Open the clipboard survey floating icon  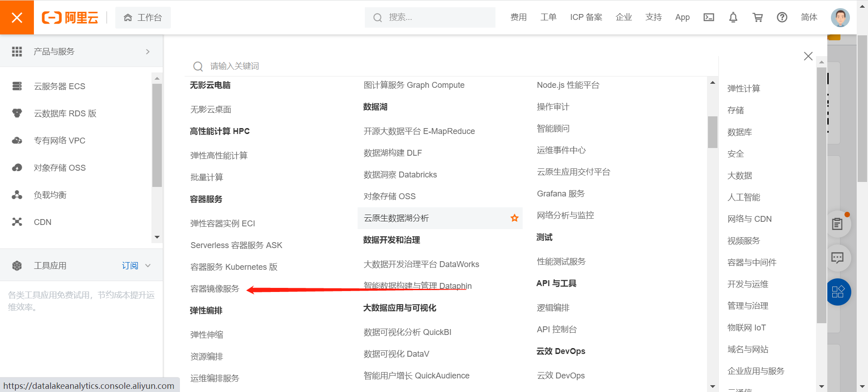pos(837,224)
